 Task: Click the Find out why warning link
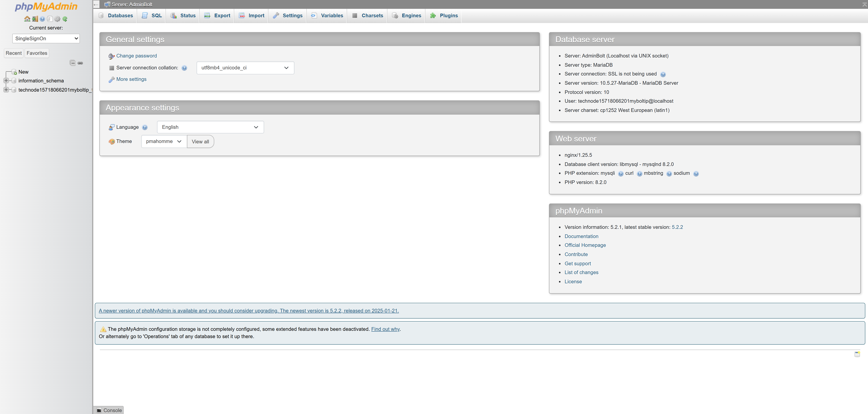point(385,329)
